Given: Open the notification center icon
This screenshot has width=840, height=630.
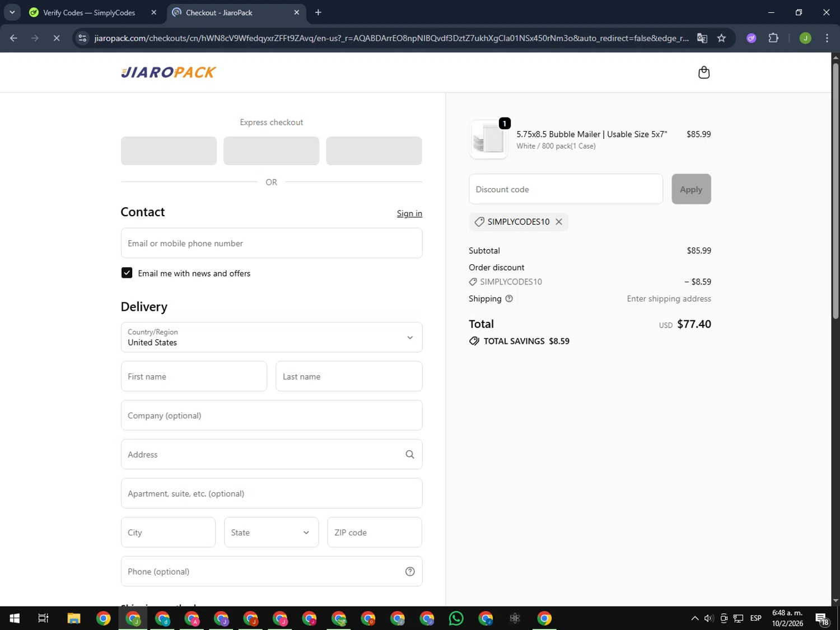Looking at the screenshot, I should (822, 619).
